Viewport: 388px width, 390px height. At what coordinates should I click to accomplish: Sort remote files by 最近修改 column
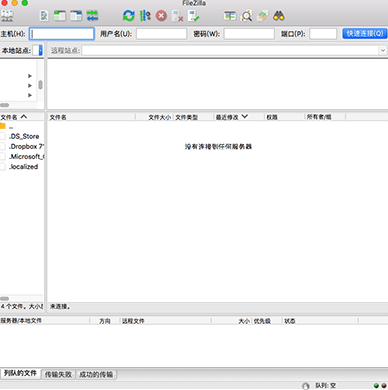pyautogui.click(x=239, y=117)
